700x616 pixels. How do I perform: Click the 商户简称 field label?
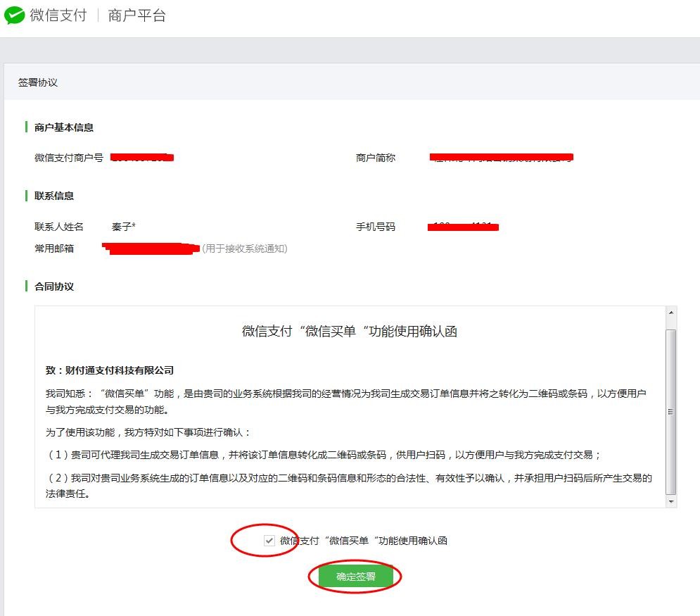pyautogui.click(x=376, y=158)
